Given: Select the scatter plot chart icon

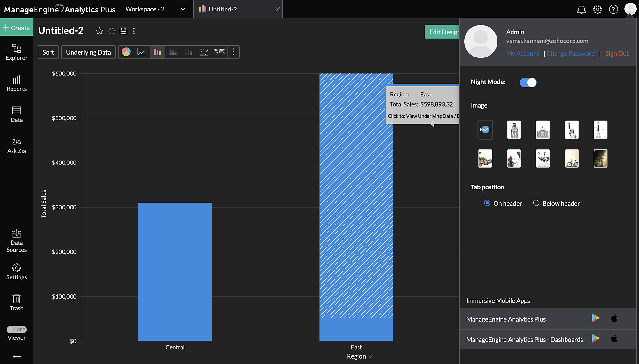Looking at the screenshot, I should [204, 52].
